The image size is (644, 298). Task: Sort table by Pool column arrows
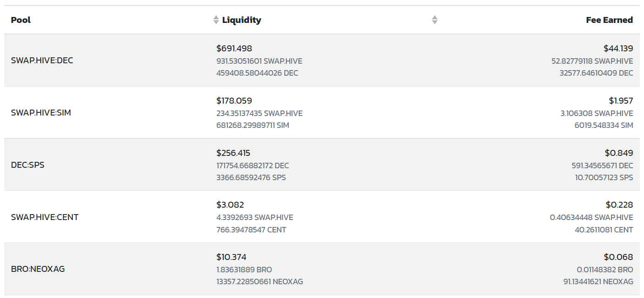216,20
